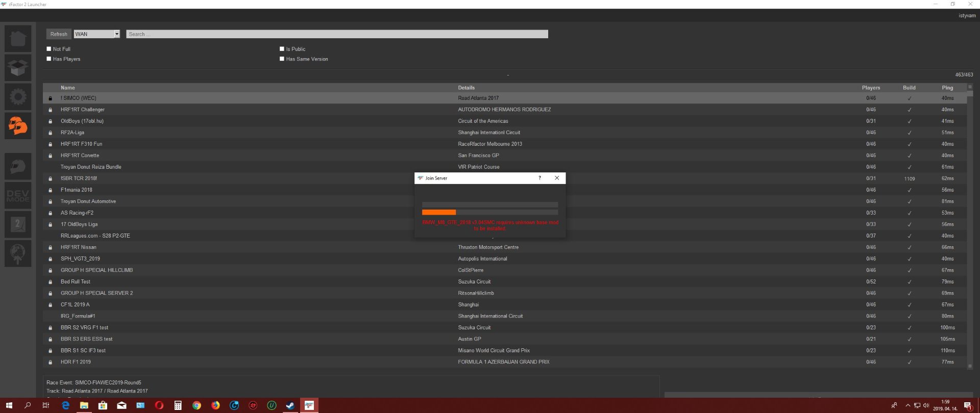980x413 pixels.
Task: Select the orange multiplayer helmets icon
Action: tap(18, 125)
